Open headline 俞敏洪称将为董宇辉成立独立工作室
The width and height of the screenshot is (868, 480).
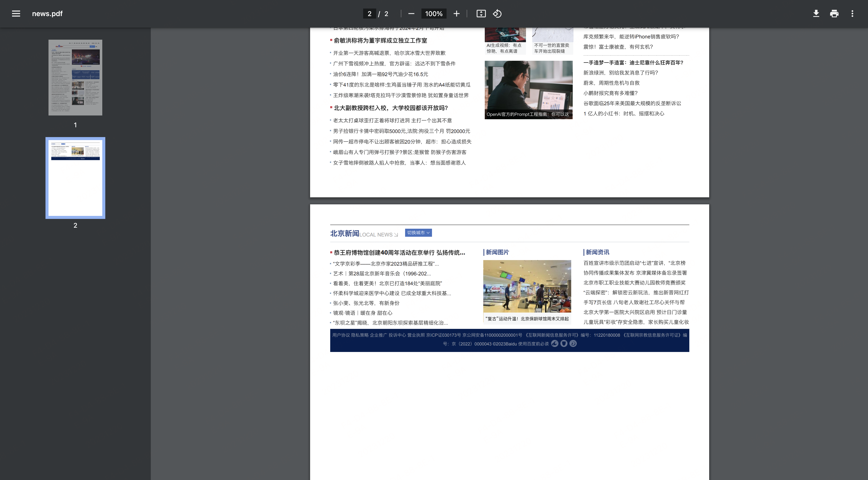380,40
